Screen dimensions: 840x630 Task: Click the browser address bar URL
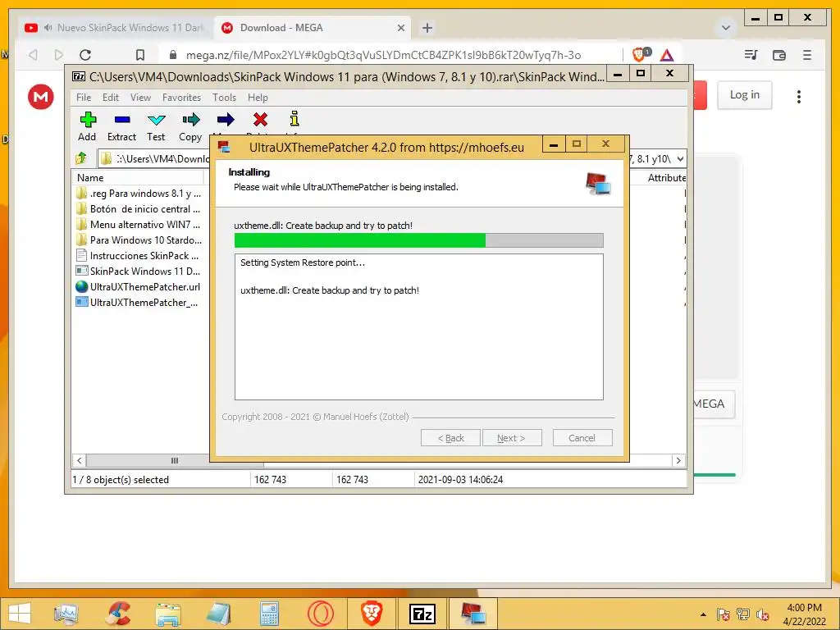[x=383, y=55]
